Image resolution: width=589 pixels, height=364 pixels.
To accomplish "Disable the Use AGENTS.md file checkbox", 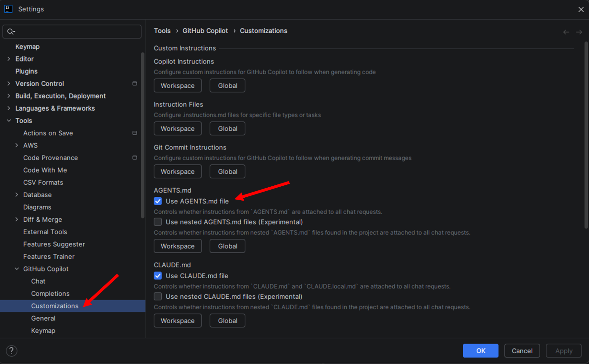I will click(158, 201).
